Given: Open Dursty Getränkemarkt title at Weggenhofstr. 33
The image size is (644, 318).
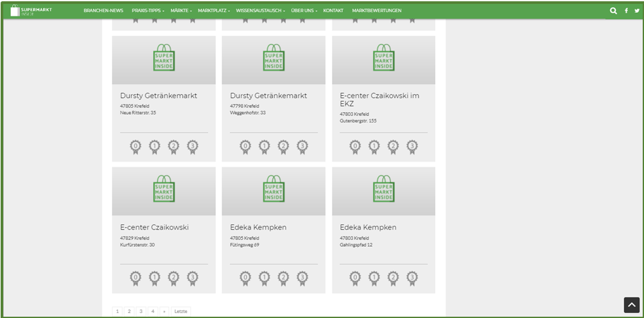Looking at the screenshot, I should [x=268, y=96].
